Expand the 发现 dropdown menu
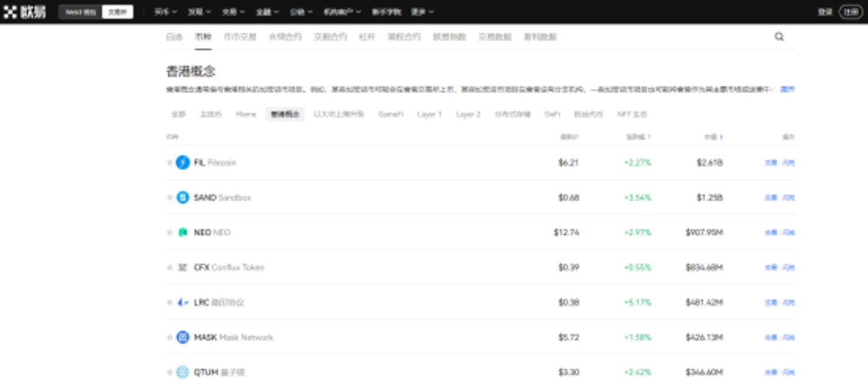 (x=199, y=12)
